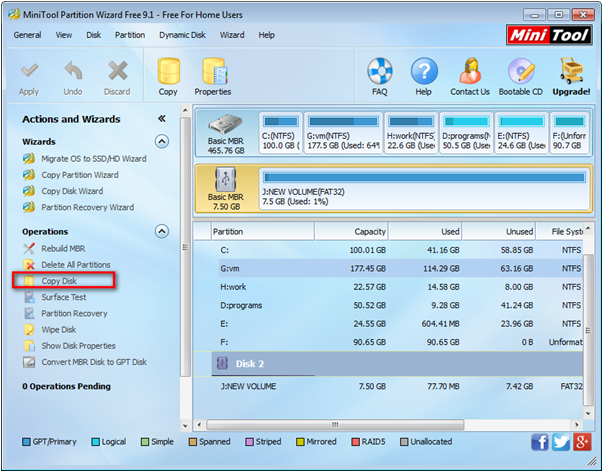Open the Help menu
Viewport: 602px width, 472px height.
click(x=266, y=35)
